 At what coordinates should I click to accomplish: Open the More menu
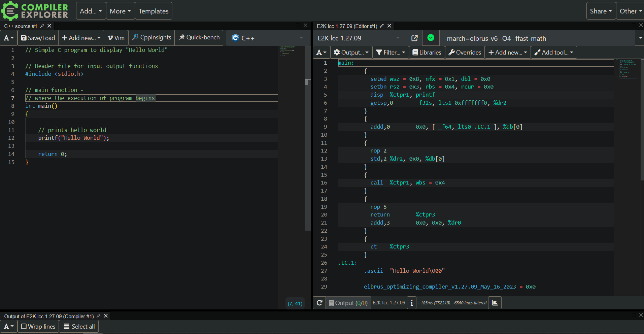(x=120, y=11)
